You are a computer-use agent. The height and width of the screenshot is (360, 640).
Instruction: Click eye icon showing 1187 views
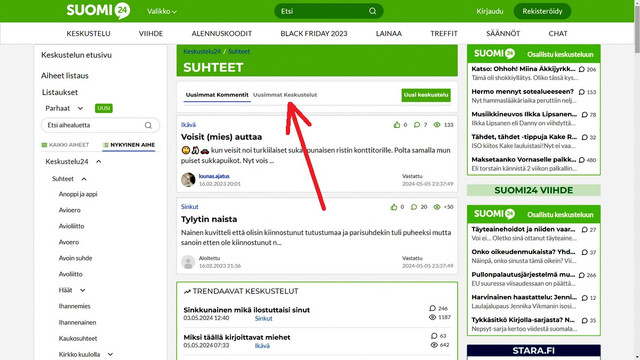click(433, 317)
